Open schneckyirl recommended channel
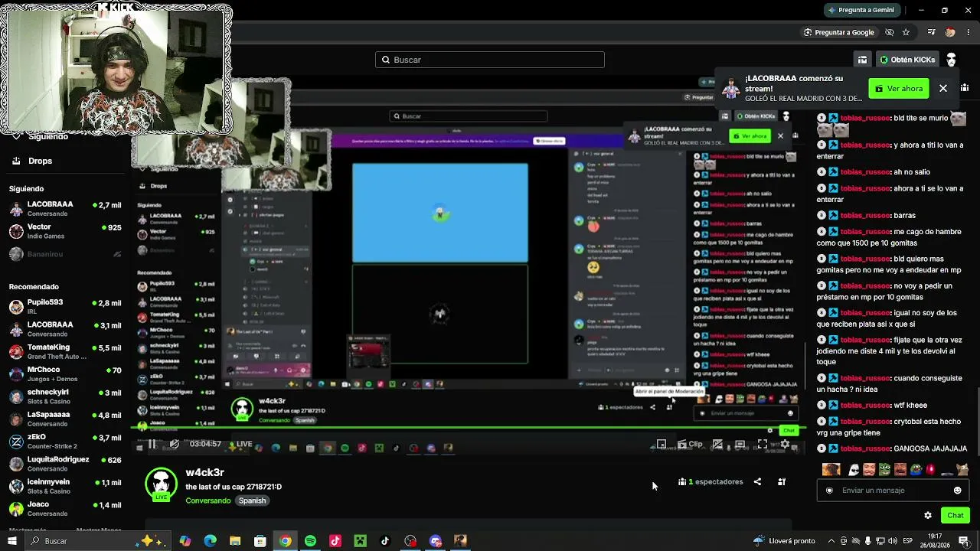Screen dimensions: 980x551 click(x=65, y=396)
